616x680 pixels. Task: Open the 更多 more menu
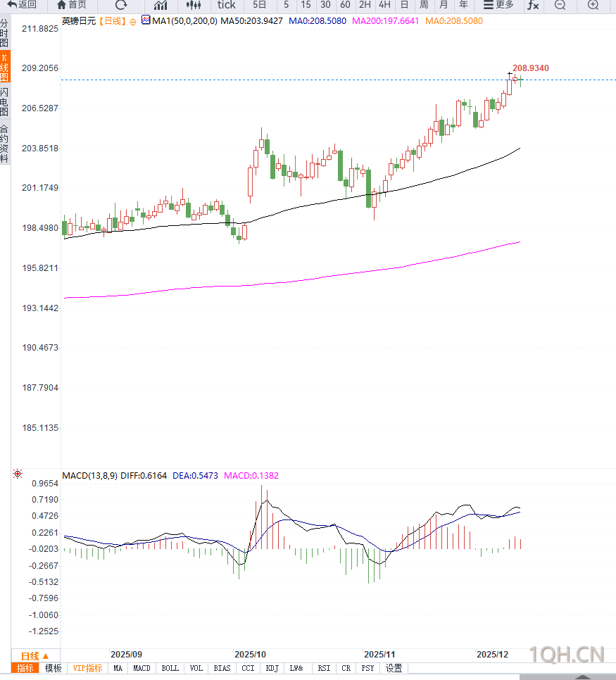498,5
